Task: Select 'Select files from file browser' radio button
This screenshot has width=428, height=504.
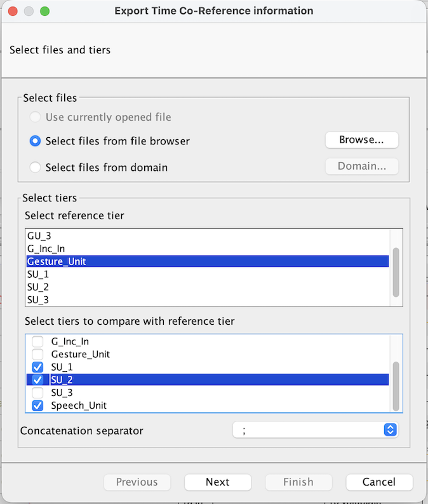Action: (x=36, y=141)
